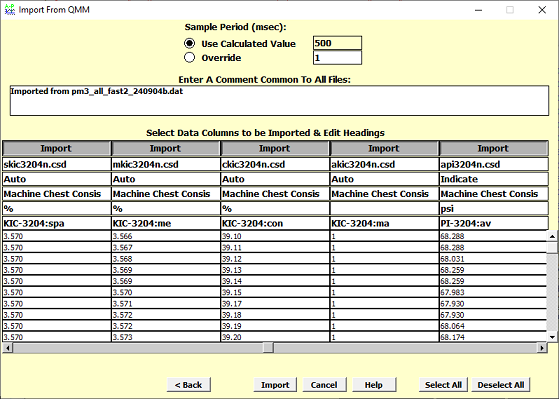559x399 pixels.
Task: Toggle Import header above api3204n.csd column
Action: [x=493, y=148]
